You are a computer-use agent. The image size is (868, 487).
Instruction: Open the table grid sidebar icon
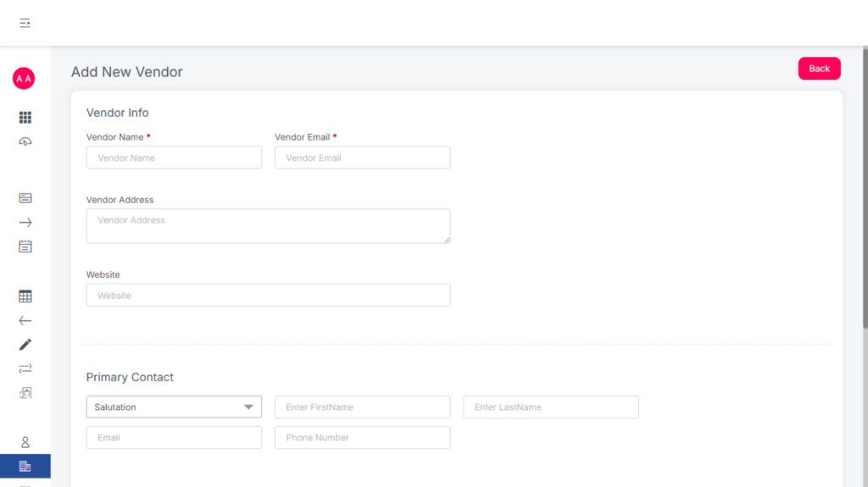tap(25, 296)
